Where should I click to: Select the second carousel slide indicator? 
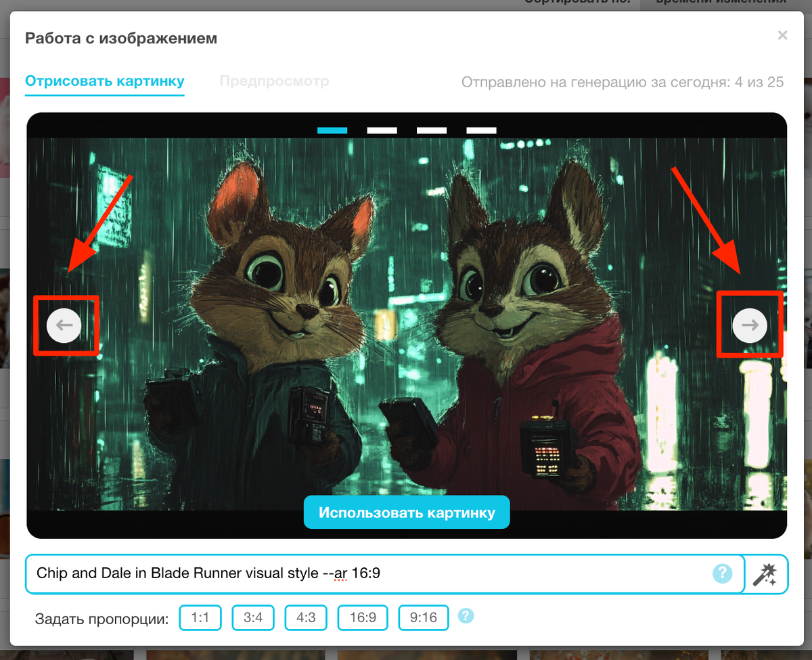382,130
